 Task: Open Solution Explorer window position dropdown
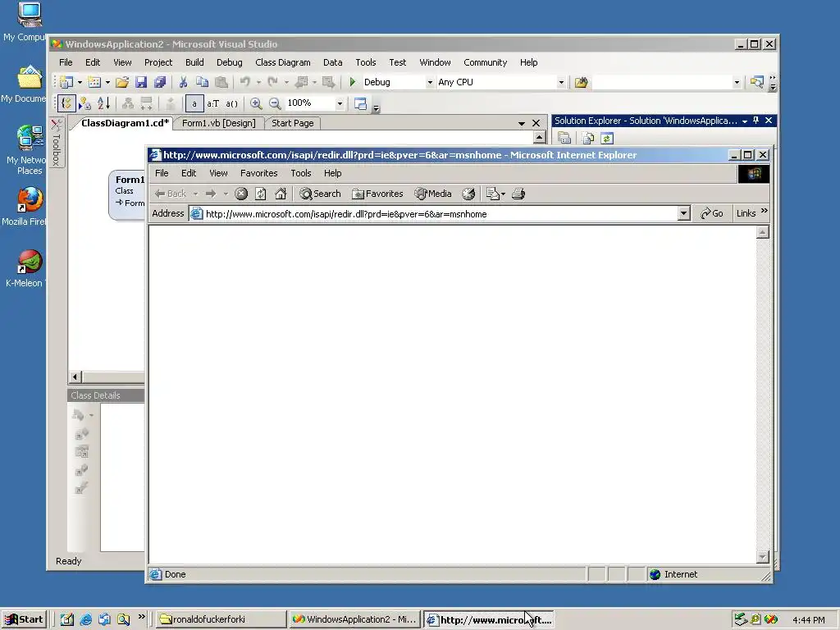[745, 121]
